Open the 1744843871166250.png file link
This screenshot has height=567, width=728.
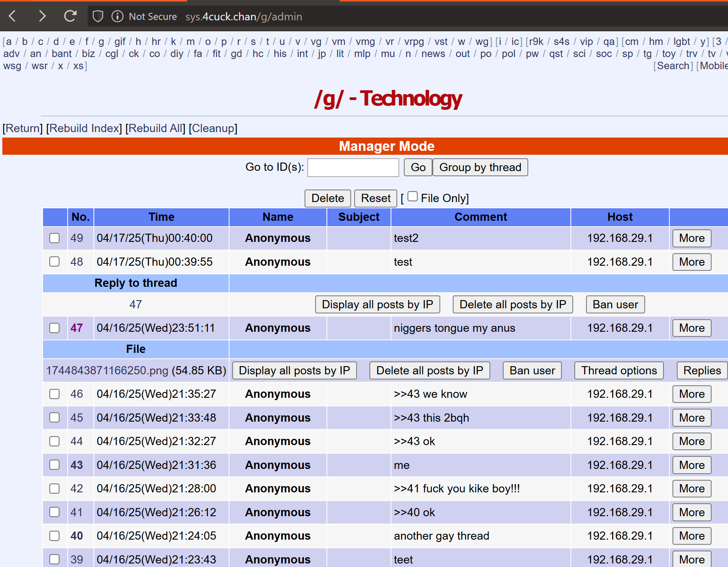pyautogui.click(x=107, y=370)
